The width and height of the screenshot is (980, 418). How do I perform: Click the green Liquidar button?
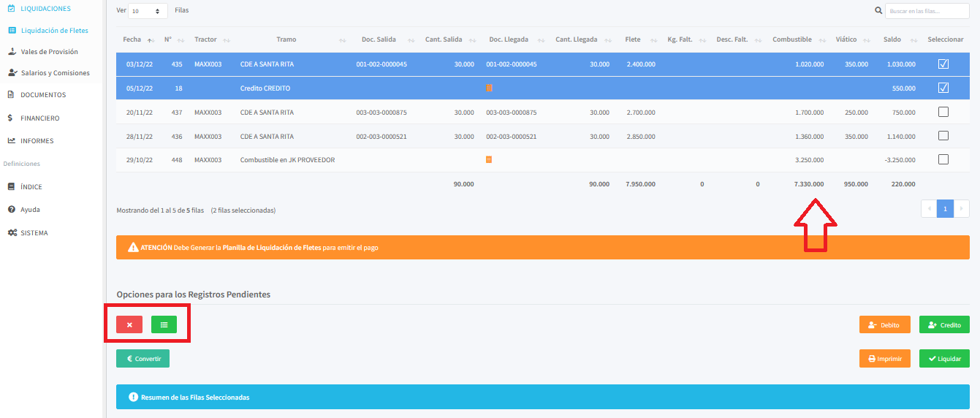[944, 359]
